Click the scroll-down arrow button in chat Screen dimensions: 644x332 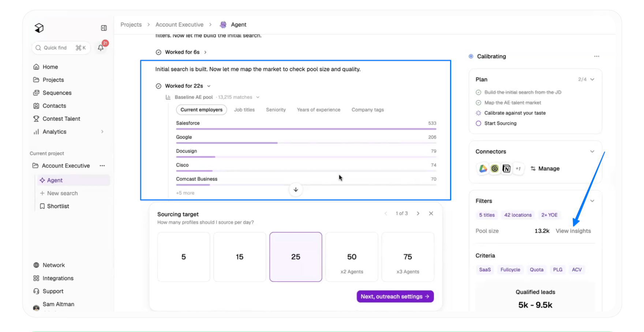point(296,189)
